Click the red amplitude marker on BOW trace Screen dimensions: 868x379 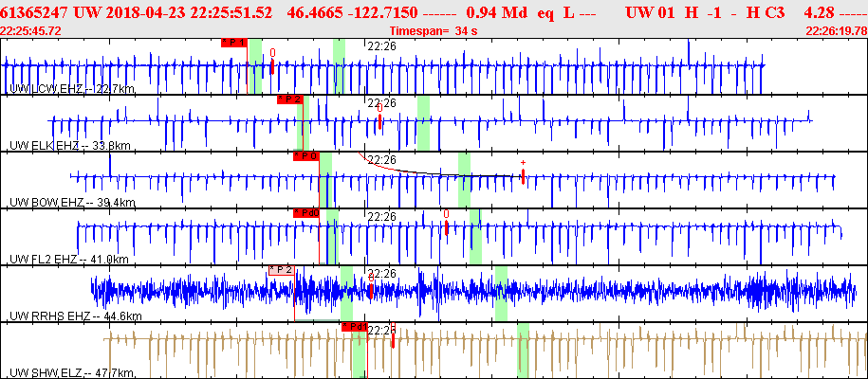click(522, 176)
